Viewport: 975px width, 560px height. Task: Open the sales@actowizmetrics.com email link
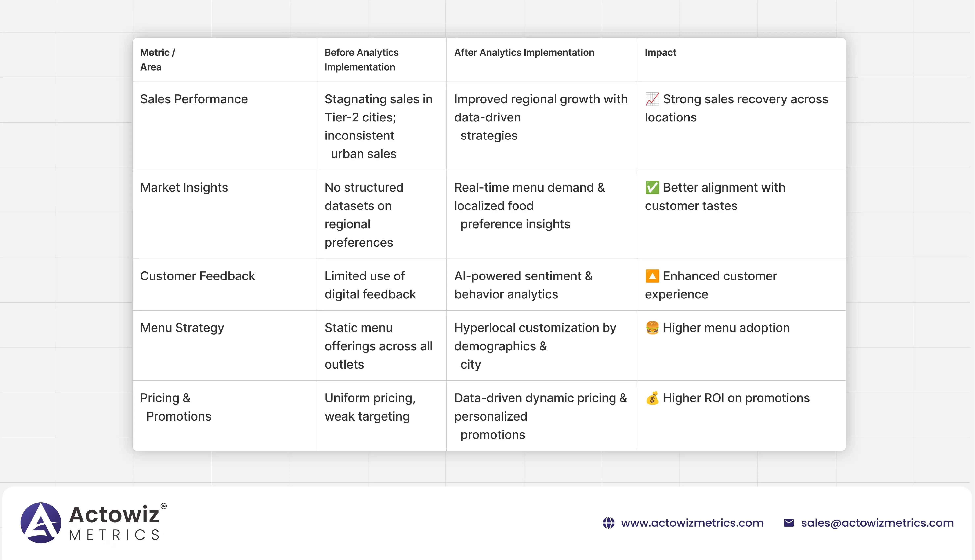[x=877, y=523]
